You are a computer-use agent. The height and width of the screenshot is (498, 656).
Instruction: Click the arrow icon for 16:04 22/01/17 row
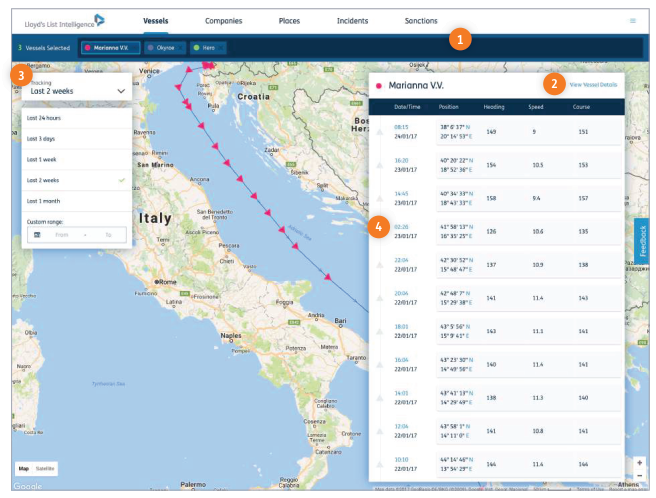coord(379,365)
